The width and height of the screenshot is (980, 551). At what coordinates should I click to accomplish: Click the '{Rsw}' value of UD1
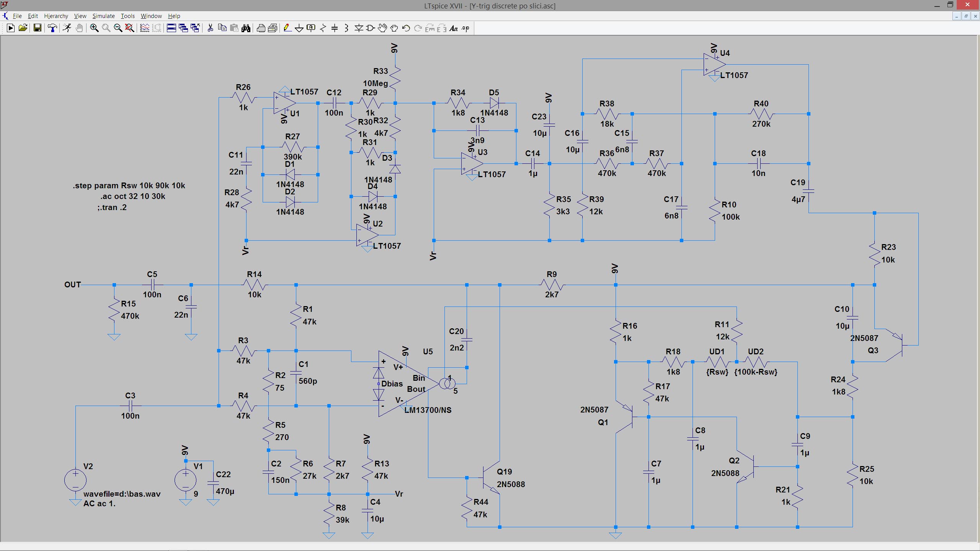coord(717,372)
